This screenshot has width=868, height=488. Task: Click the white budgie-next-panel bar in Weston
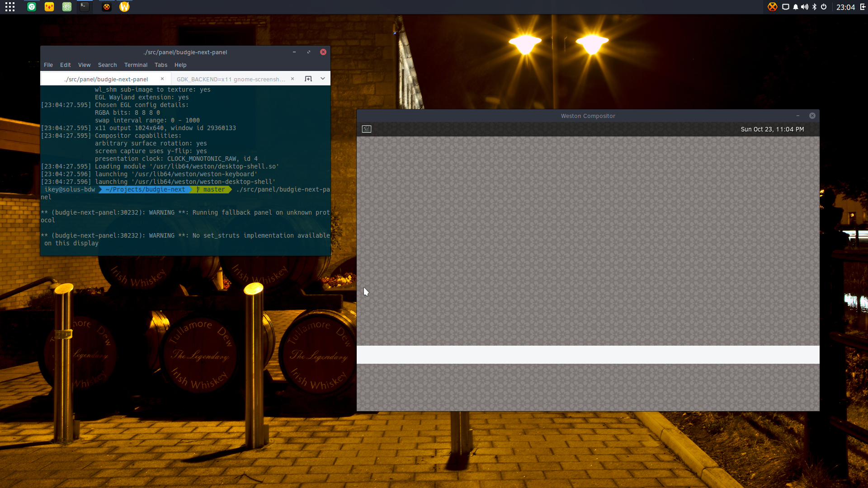tap(588, 355)
